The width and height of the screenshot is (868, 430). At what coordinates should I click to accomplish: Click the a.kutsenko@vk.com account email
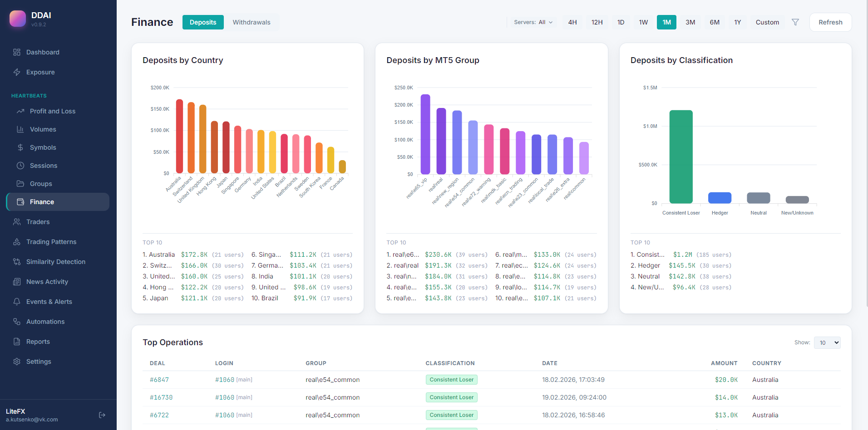32,420
